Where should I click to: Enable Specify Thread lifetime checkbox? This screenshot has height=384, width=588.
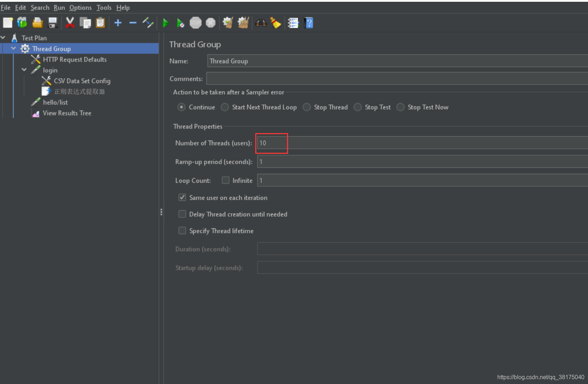click(x=182, y=231)
